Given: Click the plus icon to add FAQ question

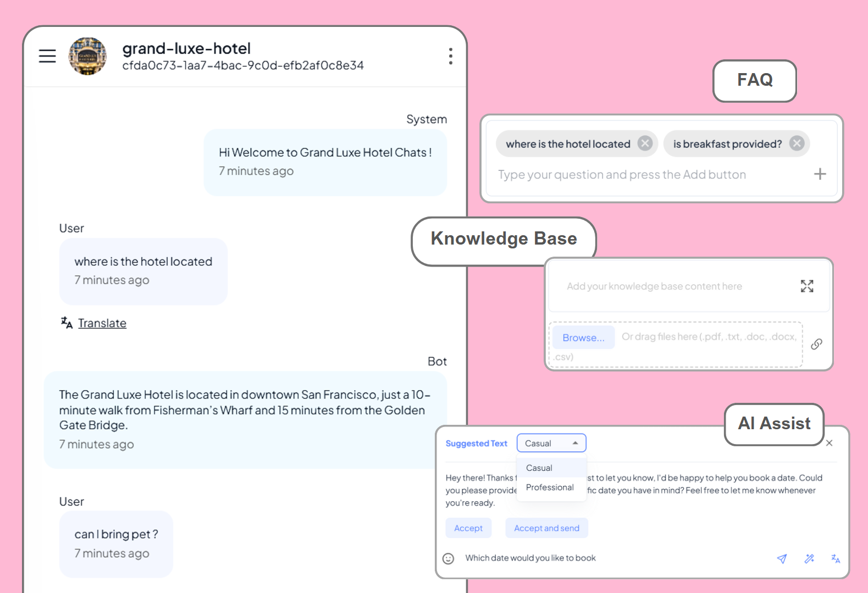Looking at the screenshot, I should (820, 174).
